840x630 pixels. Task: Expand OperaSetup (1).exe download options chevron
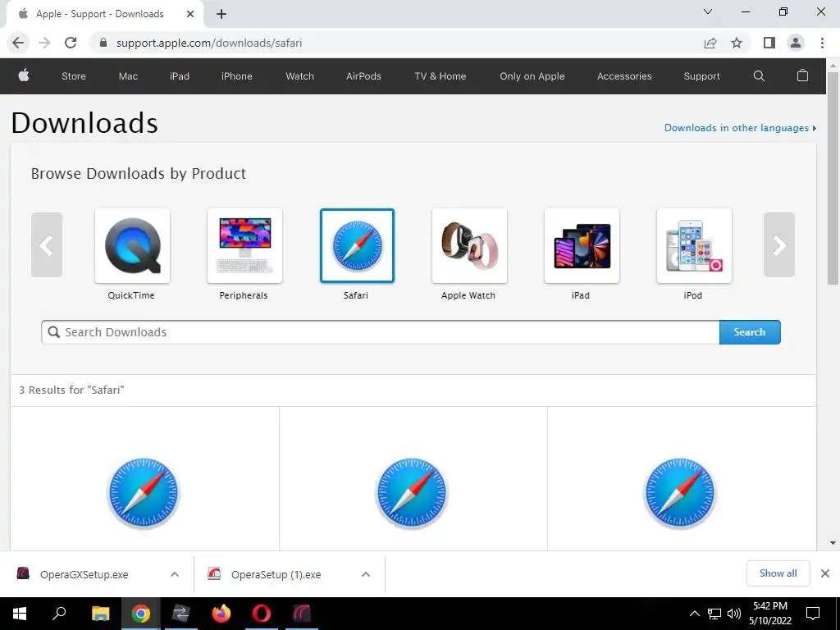pos(366,574)
